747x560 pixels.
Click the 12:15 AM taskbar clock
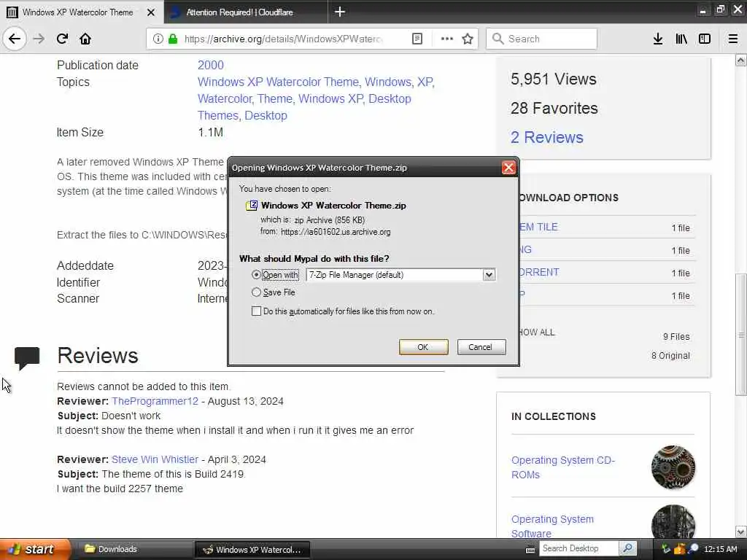720,549
